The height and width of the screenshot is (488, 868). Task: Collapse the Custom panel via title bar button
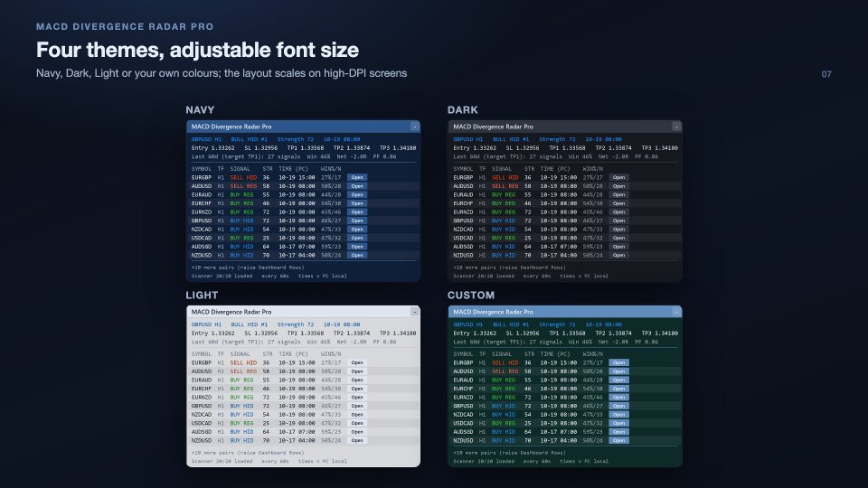(x=676, y=312)
